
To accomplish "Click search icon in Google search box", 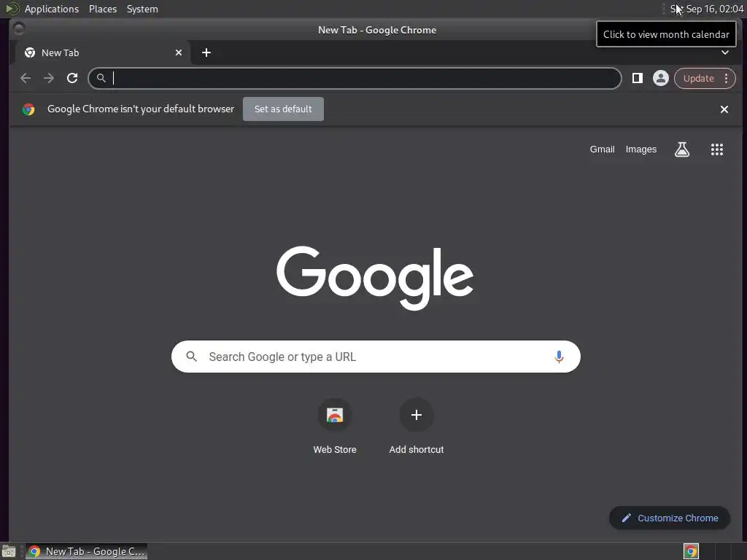I will coord(192,356).
